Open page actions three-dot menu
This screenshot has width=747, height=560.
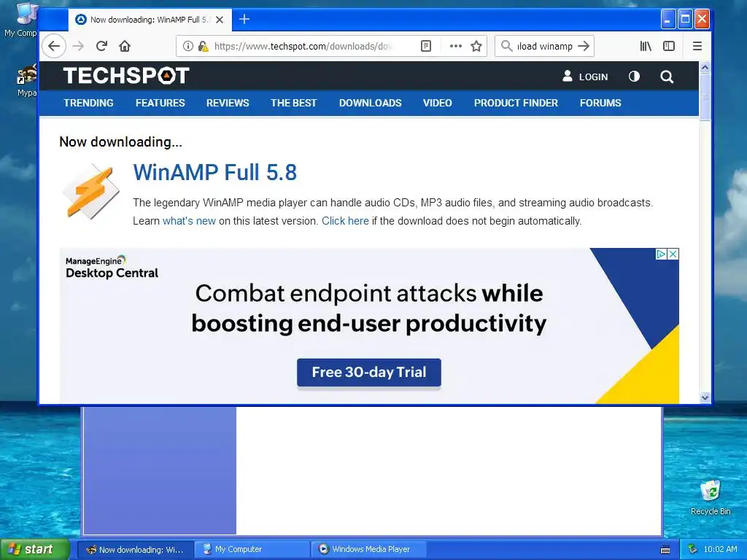pyautogui.click(x=456, y=46)
